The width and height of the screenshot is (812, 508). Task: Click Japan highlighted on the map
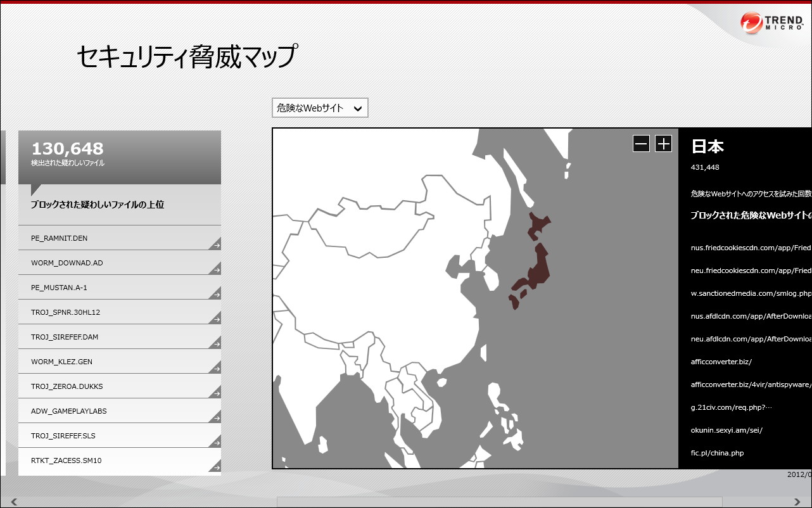pos(539,266)
